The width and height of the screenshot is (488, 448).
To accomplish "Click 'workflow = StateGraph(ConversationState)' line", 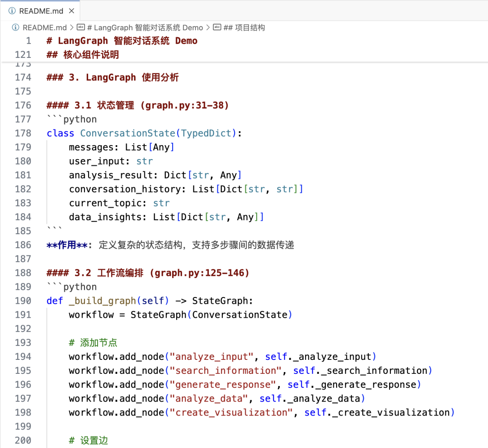I will 180,315.
